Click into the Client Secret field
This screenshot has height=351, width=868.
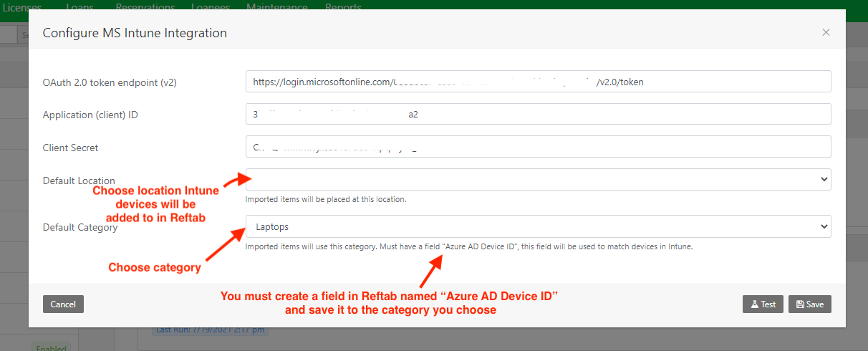[538, 147]
